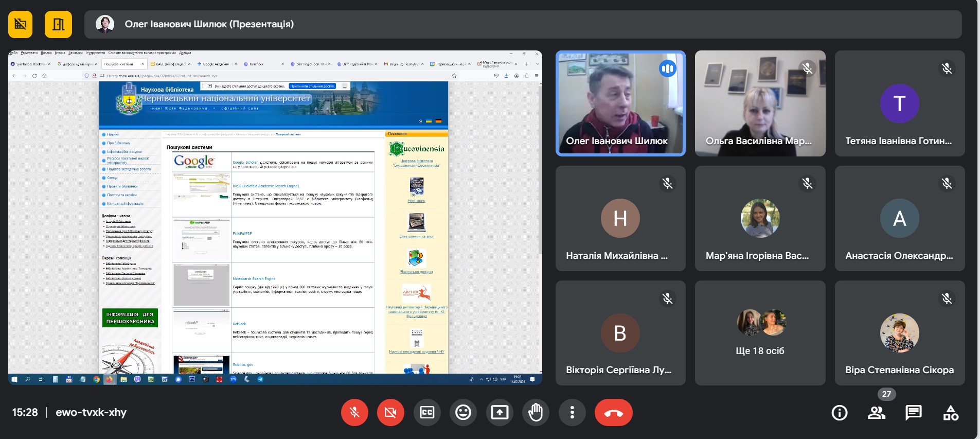Click the purple T avatar of Тетяна Іванівна
This screenshot has width=980, height=439.
pos(899,103)
